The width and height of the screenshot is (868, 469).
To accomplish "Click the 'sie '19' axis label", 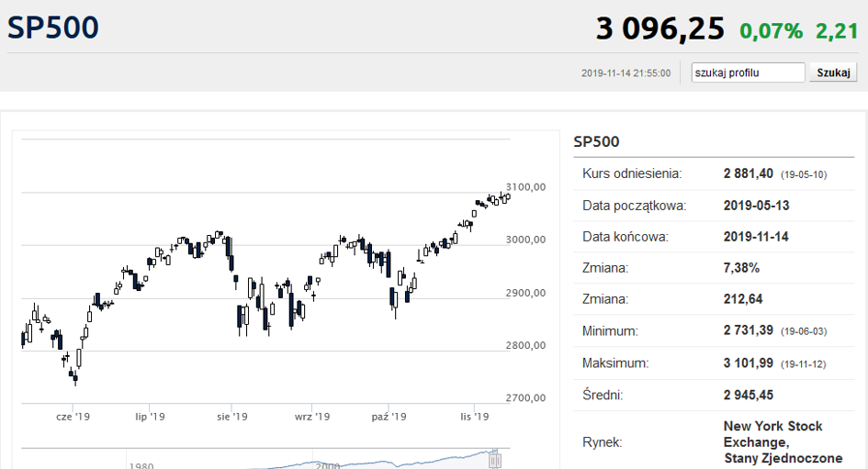I will pos(232,417).
